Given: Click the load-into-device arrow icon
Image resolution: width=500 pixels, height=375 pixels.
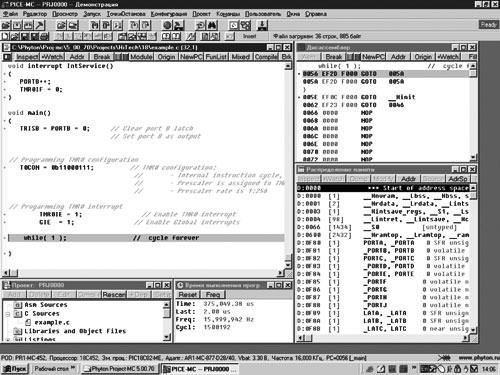Looking at the screenshot, I should pos(262,25).
